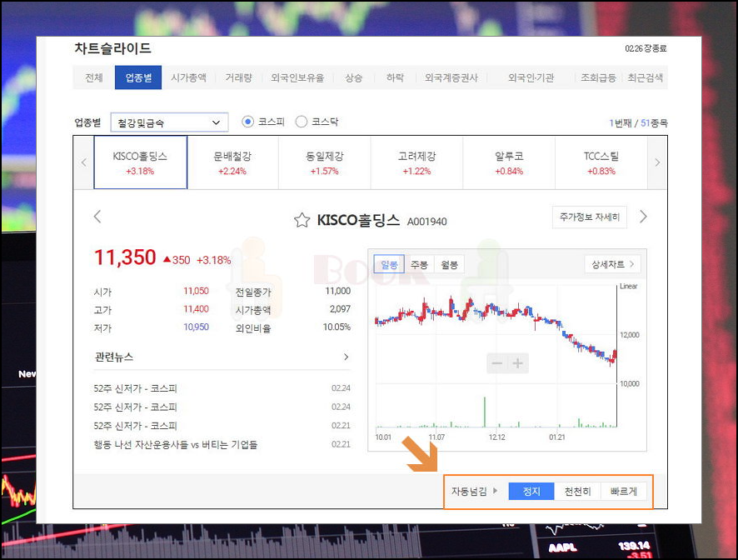Select the 문배철강 stock card

pyautogui.click(x=232, y=162)
